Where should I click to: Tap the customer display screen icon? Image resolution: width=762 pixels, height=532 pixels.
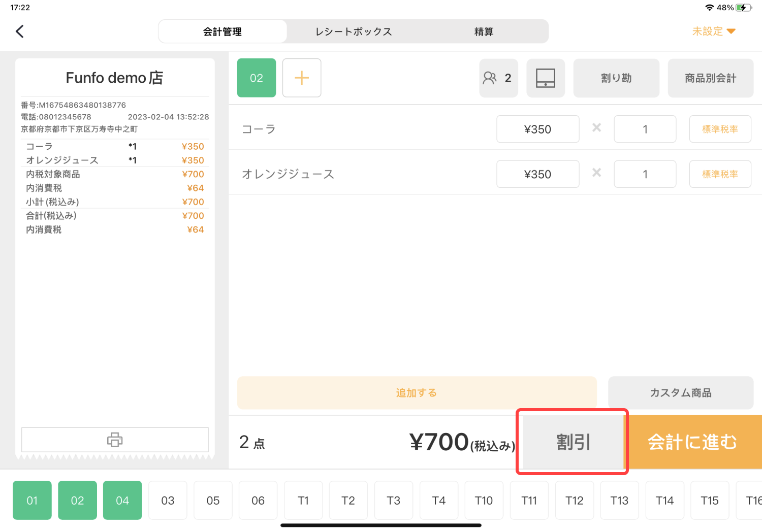click(x=546, y=78)
